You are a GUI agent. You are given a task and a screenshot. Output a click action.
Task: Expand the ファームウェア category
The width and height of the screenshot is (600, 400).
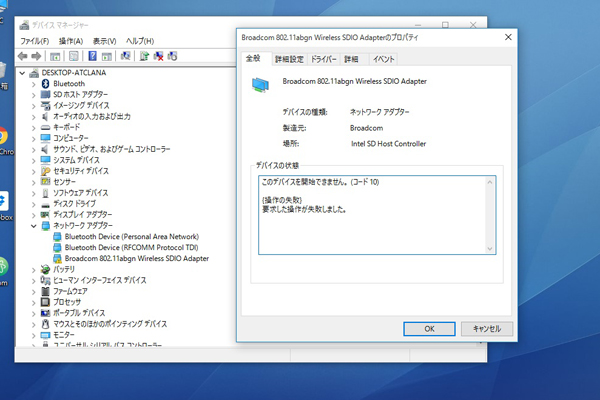34,292
